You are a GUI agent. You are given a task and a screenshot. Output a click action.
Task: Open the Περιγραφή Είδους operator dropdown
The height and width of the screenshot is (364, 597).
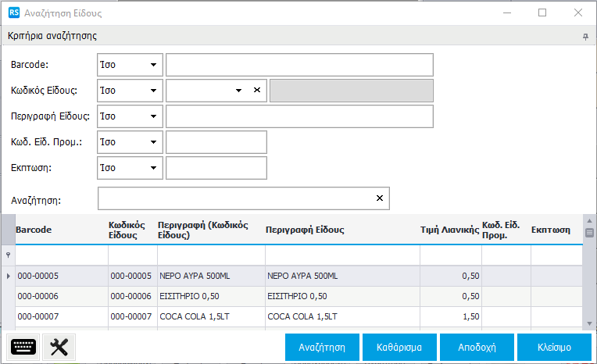click(152, 116)
